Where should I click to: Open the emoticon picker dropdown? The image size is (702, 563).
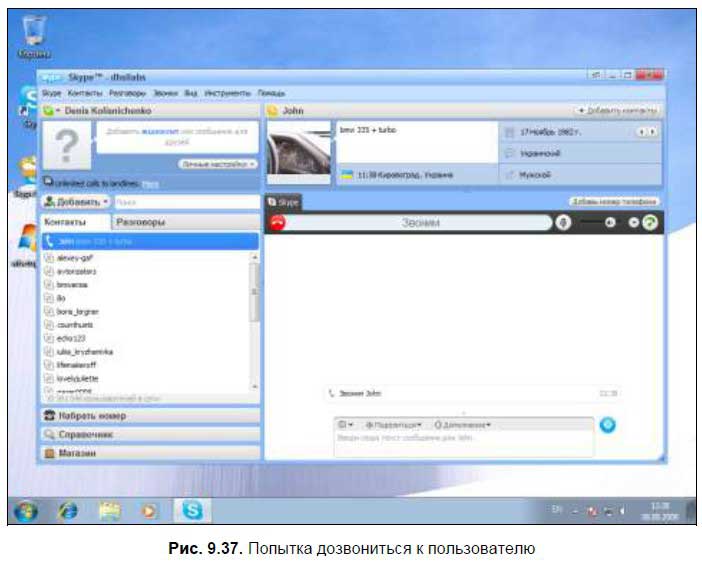[x=347, y=425]
